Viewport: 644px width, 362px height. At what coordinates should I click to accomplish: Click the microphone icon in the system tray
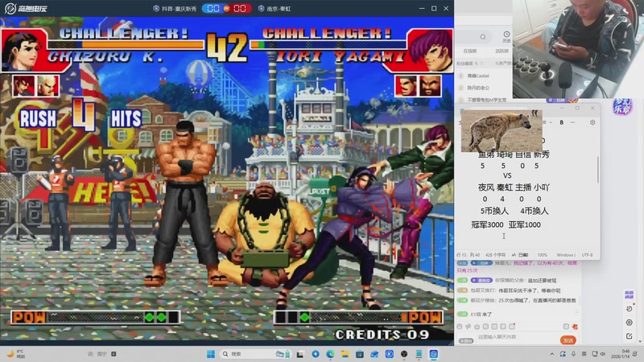point(574,354)
